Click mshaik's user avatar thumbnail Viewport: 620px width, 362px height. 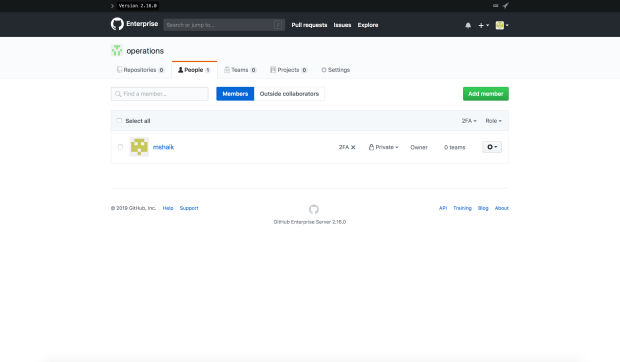point(139,147)
